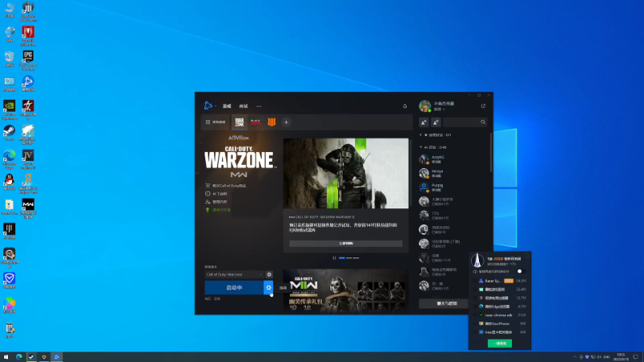This screenshot has width=644, height=362.
Task: Click the blue 启动中 launch button
Action: click(x=234, y=288)
